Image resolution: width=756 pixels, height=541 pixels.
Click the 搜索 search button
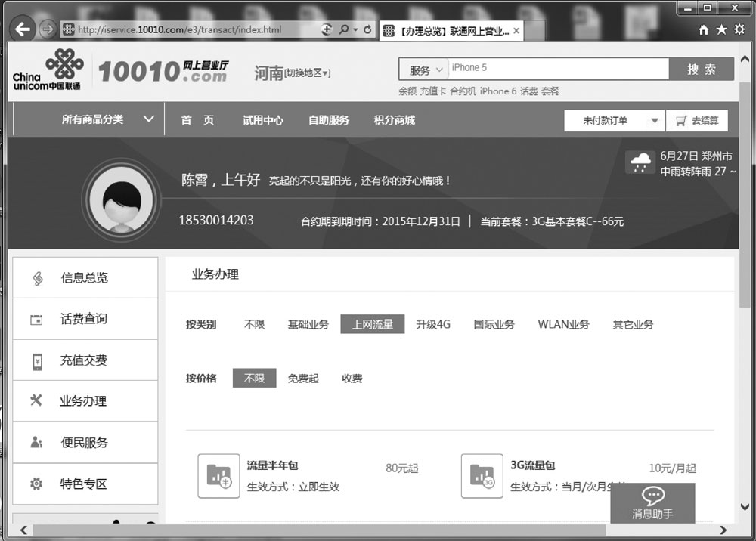[x=701, y=69]
